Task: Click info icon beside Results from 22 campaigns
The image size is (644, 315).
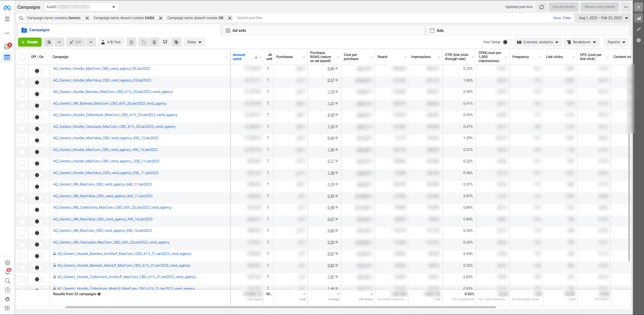Action: (x=99, y=294)
